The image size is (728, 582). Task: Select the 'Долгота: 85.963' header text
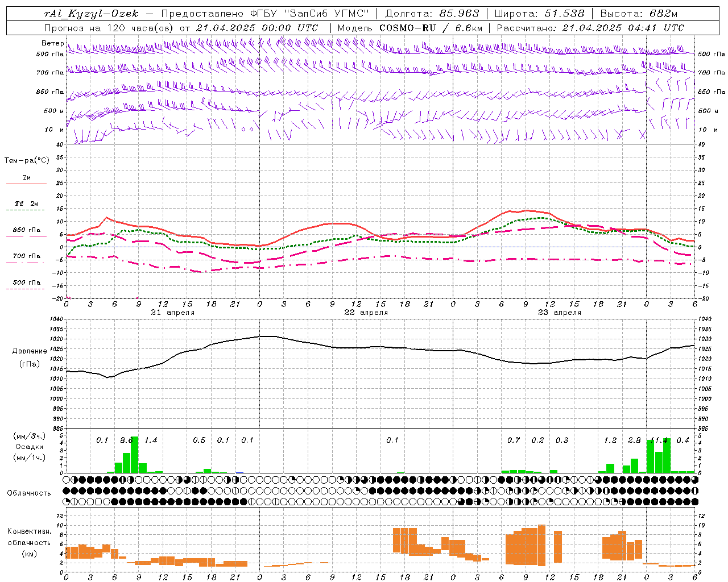433,14
